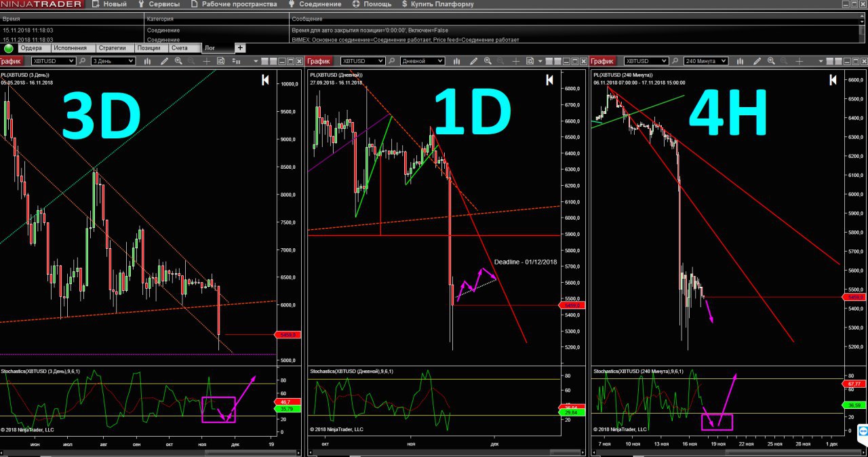Click the scroll-to-latest arrow in 4H chart
The height and width of the screenshot is (457, 868).
[x=833, y=80]
